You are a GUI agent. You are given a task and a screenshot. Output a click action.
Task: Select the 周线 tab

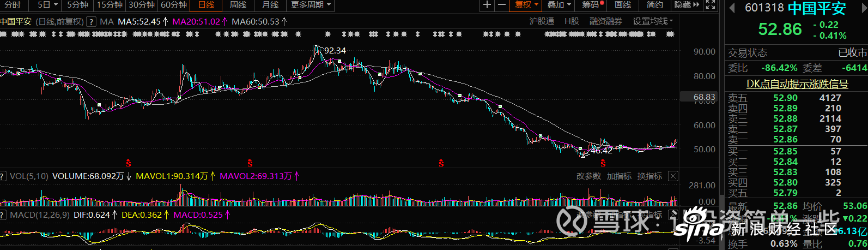coord(238,5)
